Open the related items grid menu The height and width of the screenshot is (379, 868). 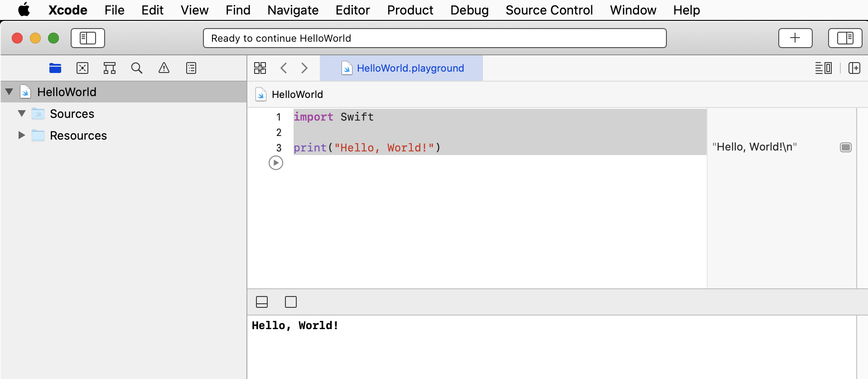pyautogui.click(x=260, y=68)
